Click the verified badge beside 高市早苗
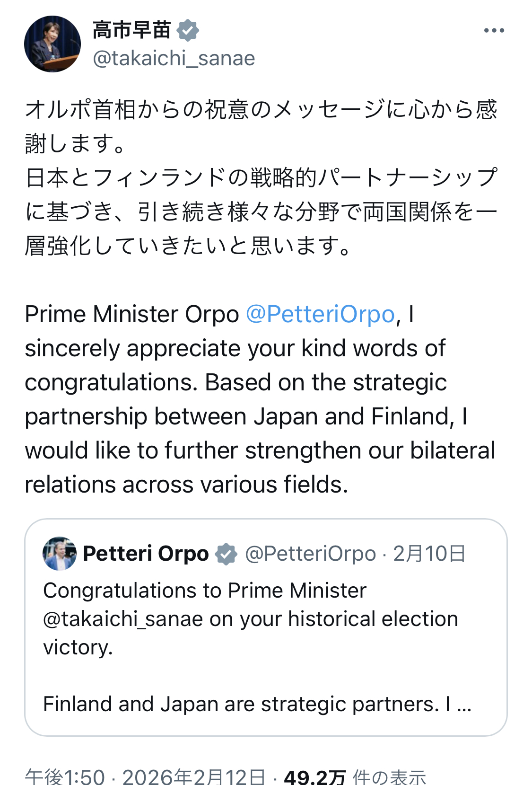 188,30
